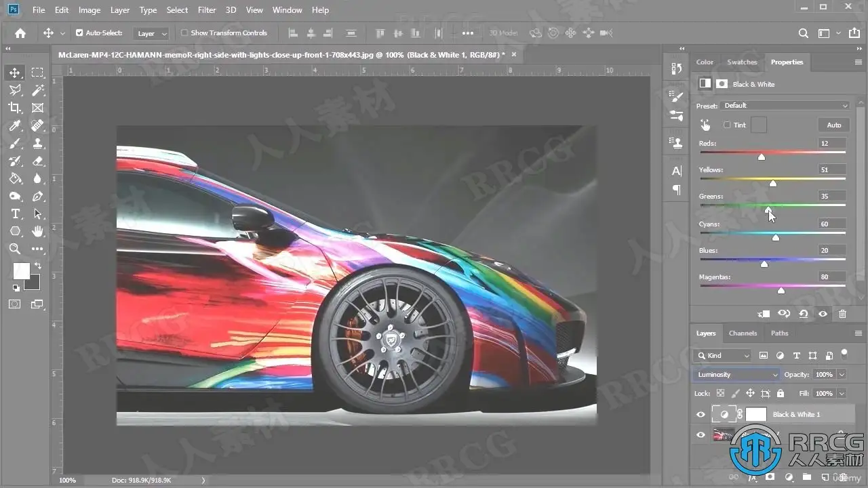Select the Hand tool
868x488 pixels.
pyautogui.click(x=37, y=232)
